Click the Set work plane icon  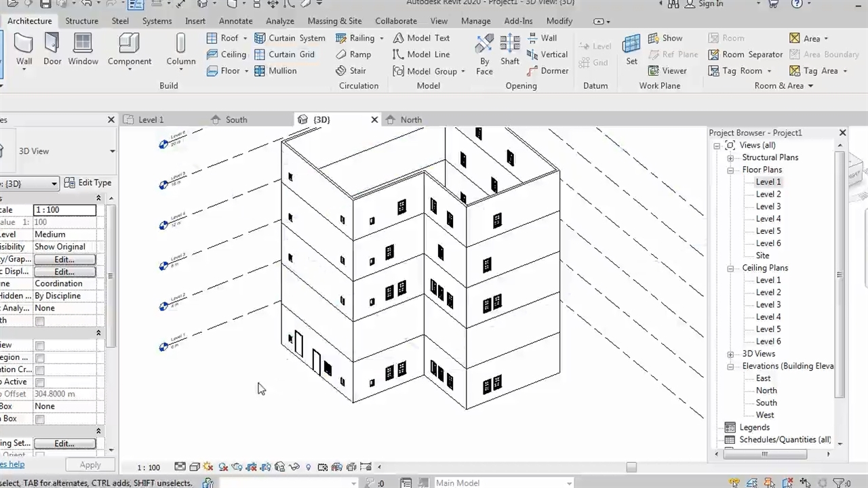631,49
